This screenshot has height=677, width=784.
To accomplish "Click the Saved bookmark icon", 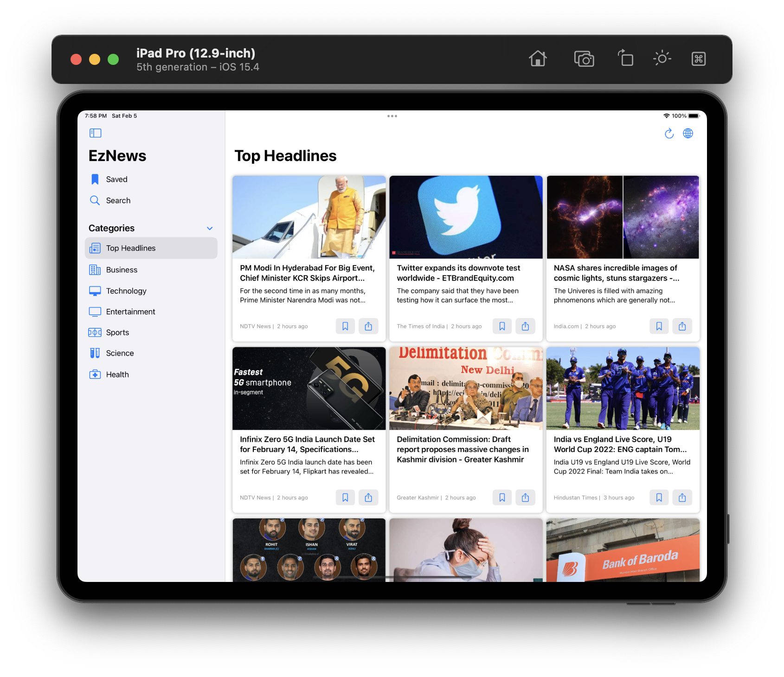I will 95,179.
